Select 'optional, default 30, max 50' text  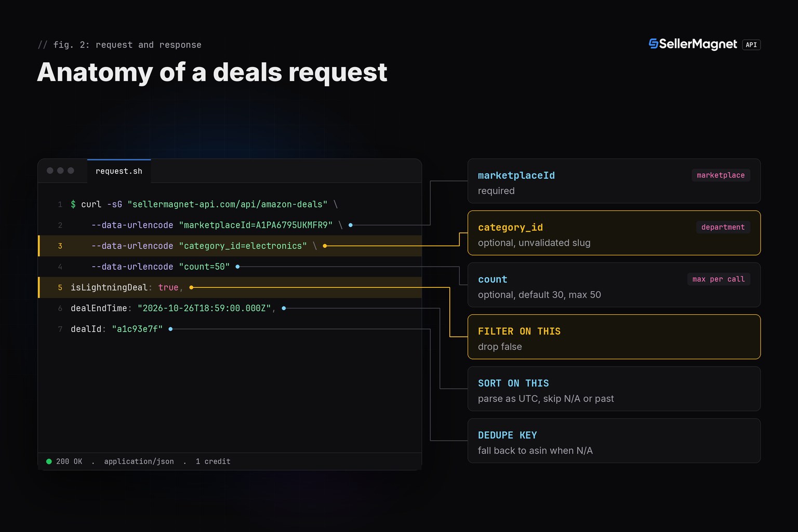tap(539, 295)
